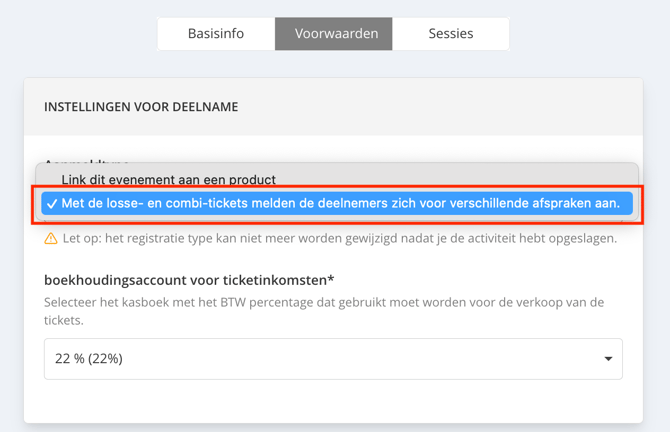The height and width of the screenshot is (432, 670).
Task: Click the 'INSTELLINGEN VOOR DEELNAME' section header
Action: point(141,107)
